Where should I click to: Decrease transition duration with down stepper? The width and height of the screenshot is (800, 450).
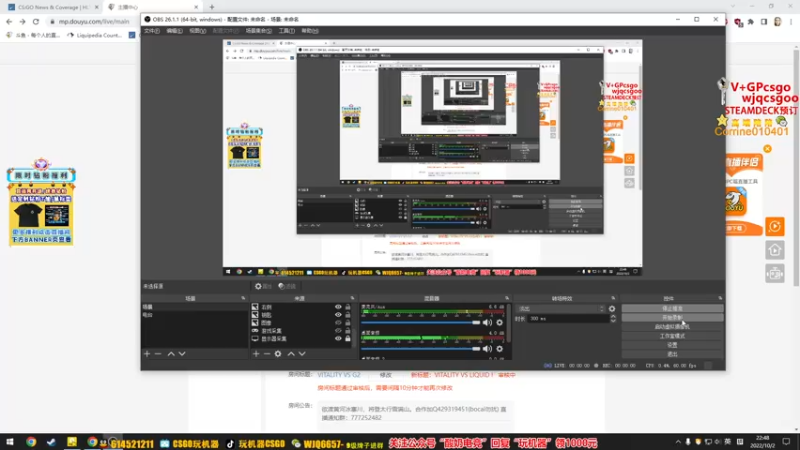point(613,320)
